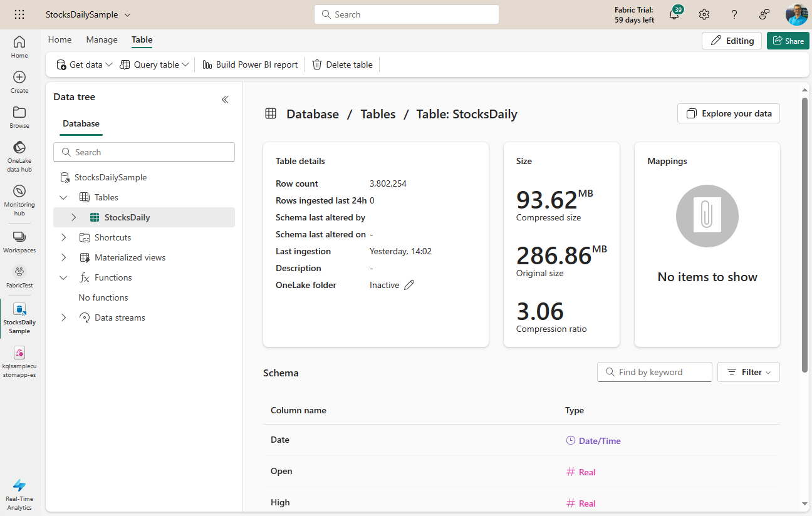Open the Get data dropdown
Screen dimensions: 812x516
(85, 64)
